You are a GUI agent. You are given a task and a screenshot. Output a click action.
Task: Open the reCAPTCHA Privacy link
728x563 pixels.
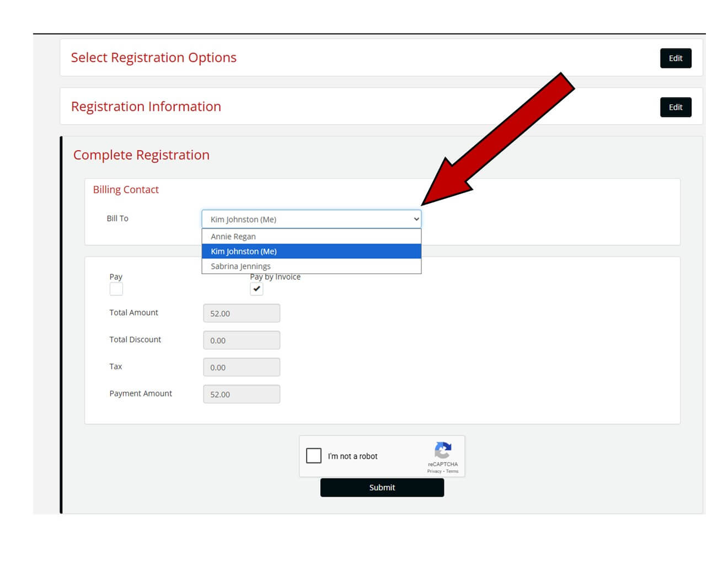434,471
